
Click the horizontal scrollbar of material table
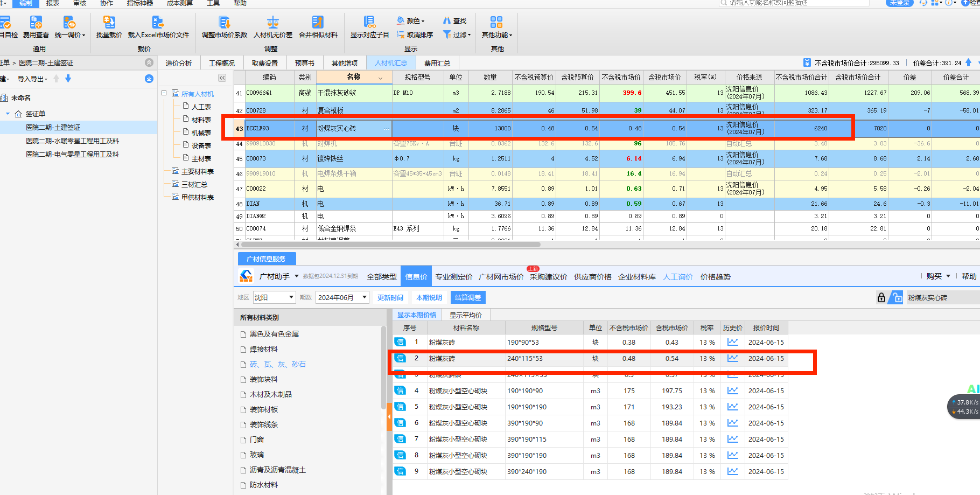tap(391, 244)
